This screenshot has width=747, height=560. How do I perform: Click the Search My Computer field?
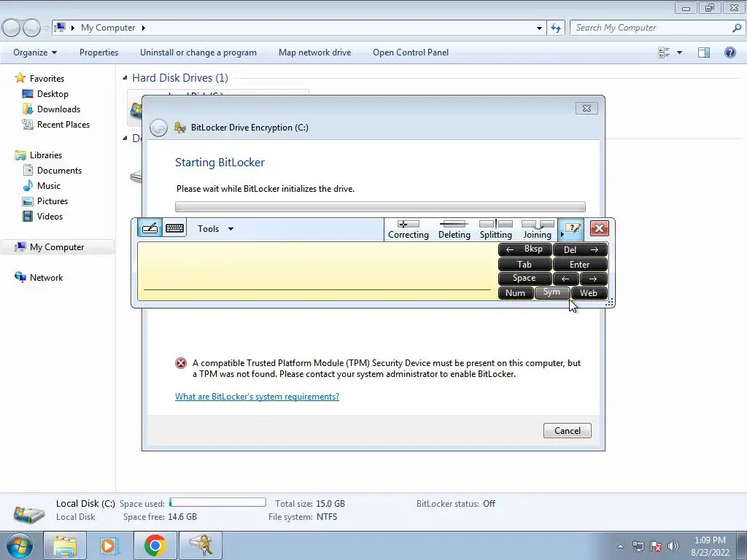point(657,28)
